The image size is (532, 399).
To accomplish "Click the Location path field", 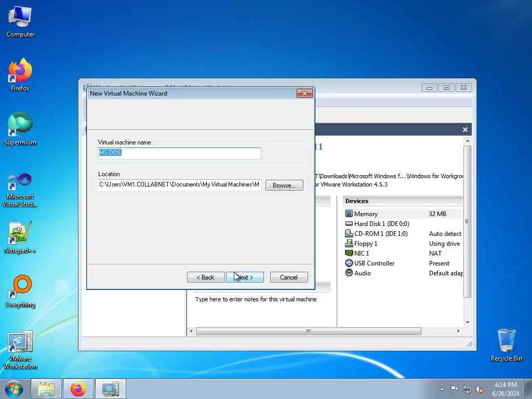I will click(179, 184).
